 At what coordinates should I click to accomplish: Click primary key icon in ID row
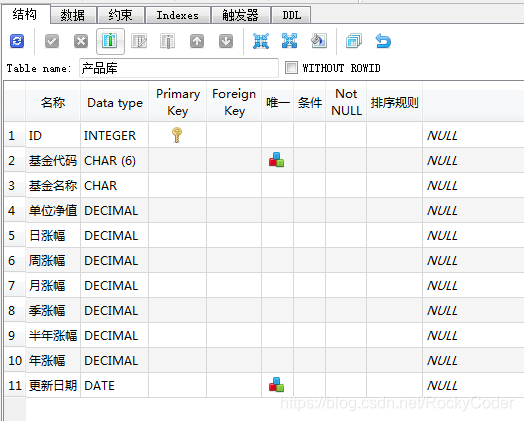click(x=177, y=135)
